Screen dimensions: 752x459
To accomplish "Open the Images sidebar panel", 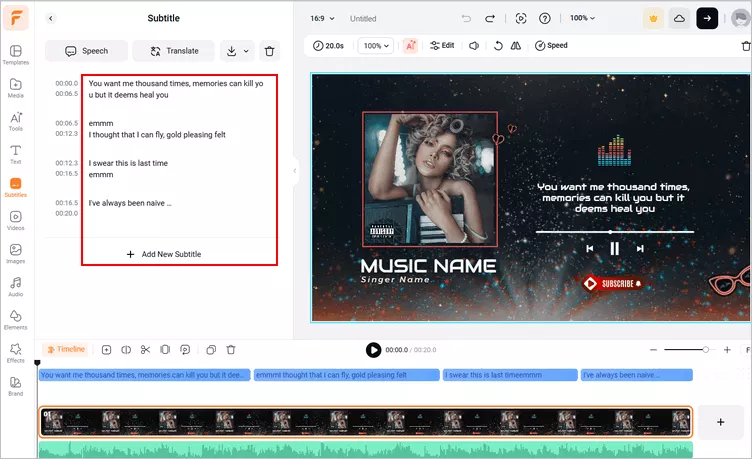I will pyautogui.click(x=15, y=253).
